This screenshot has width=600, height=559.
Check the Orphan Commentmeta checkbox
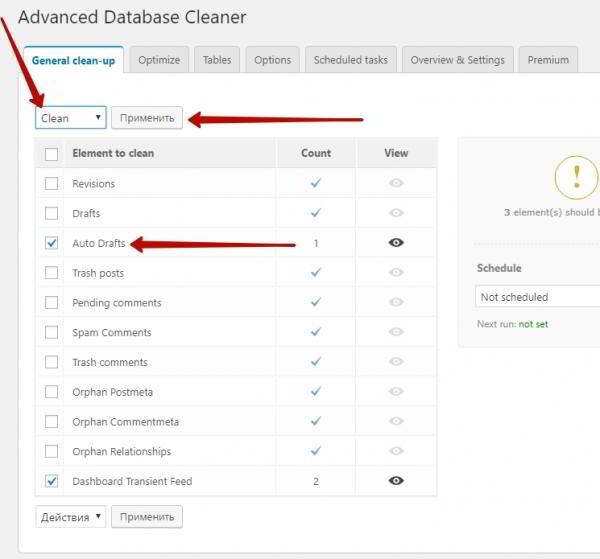pos(51,422)
